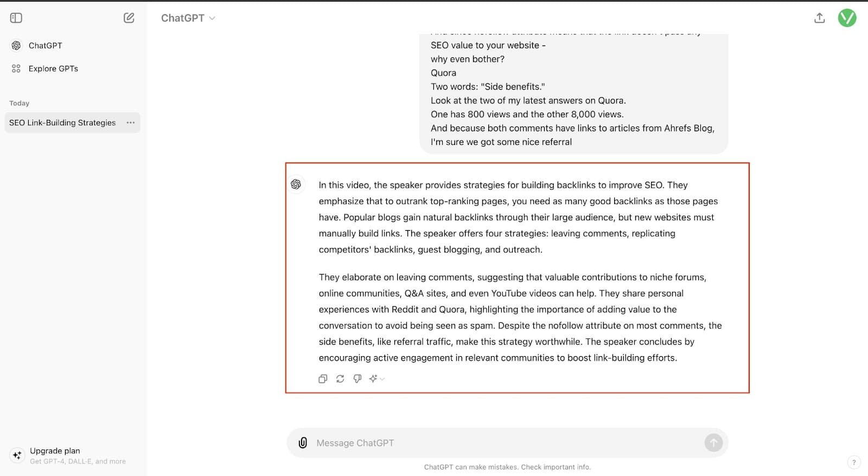Regenerate the assistant response
The width and height of the screenshot is (868, 476).
point(340,379)
